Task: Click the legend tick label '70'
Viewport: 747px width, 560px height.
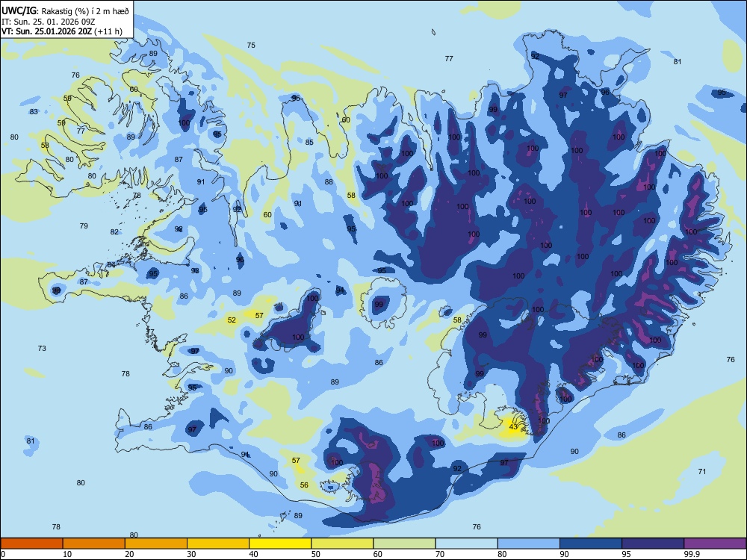Action: [x=440, y=554]
